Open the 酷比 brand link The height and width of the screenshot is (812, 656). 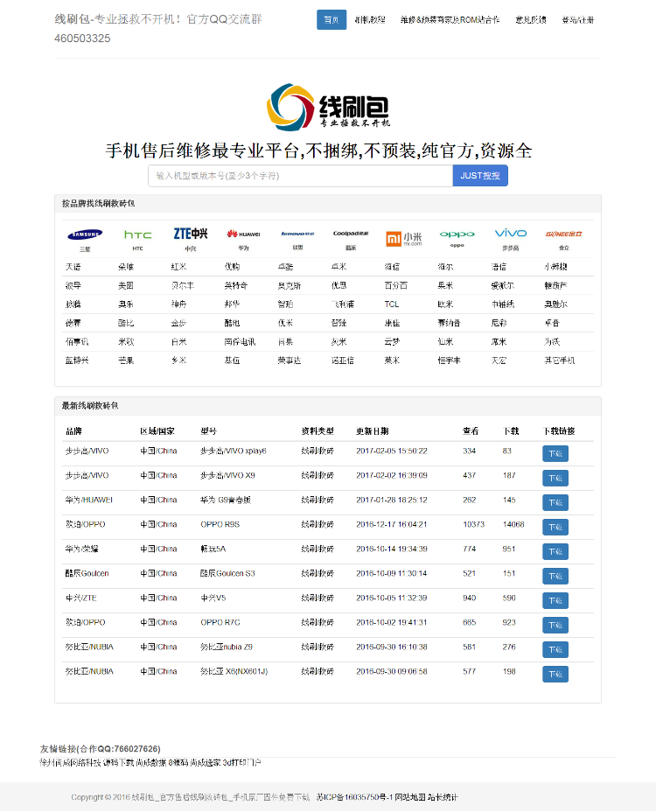[126, 323]
